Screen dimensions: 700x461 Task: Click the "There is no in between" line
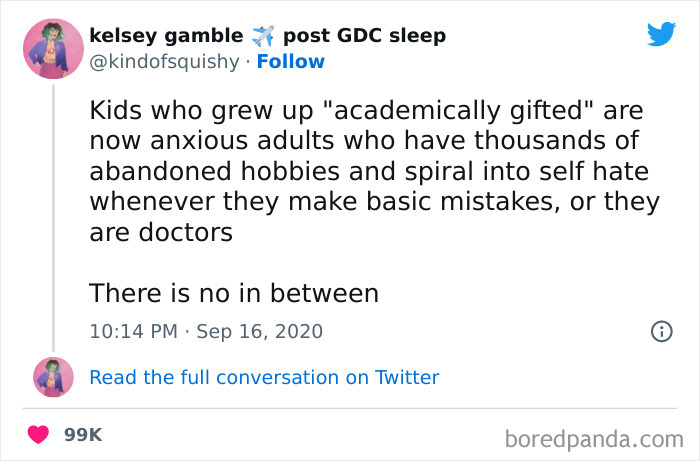234,293
